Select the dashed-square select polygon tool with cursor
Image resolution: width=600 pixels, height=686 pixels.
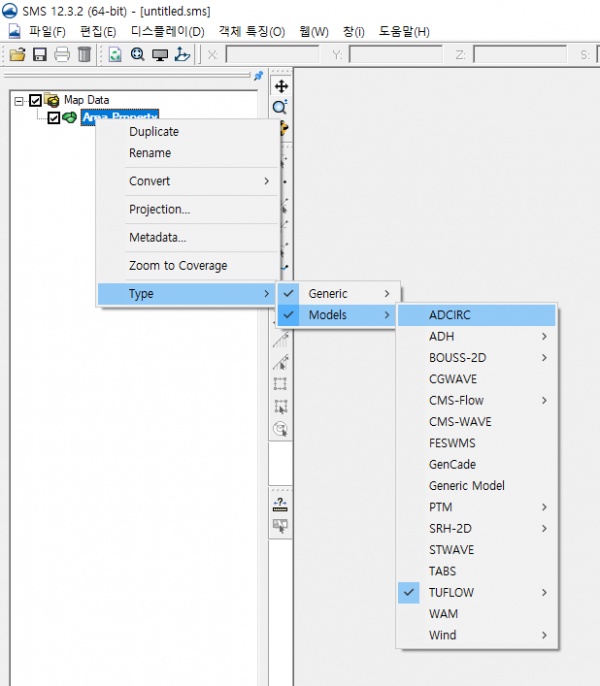point(281,406)
